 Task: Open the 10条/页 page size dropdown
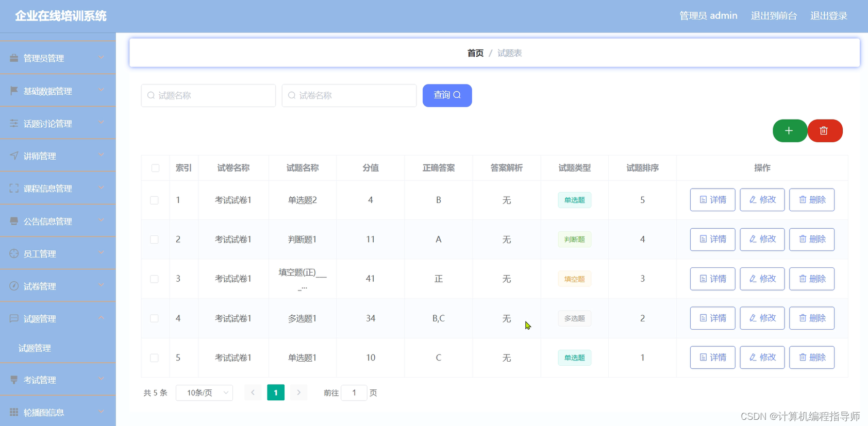click(x=204, y=393)
